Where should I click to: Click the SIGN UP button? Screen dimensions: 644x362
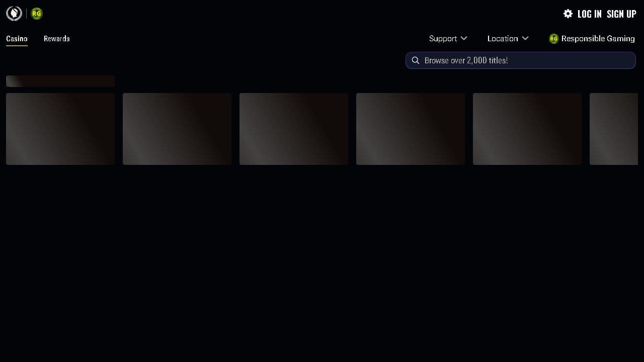[x=622, y=14]
